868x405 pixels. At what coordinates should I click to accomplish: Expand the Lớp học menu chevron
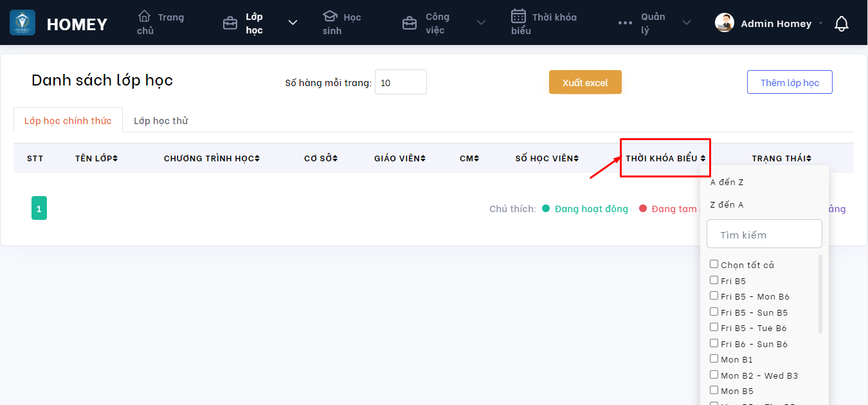[x=293, y=23]
